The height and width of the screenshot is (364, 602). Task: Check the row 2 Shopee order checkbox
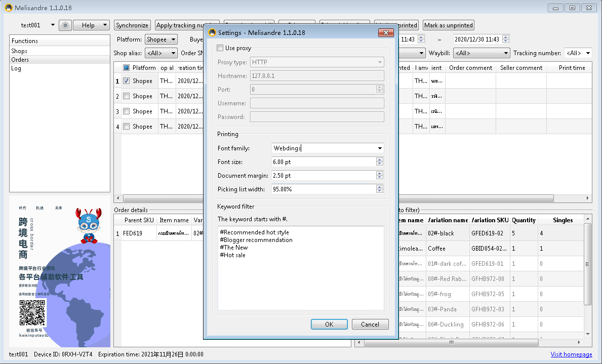126,96
